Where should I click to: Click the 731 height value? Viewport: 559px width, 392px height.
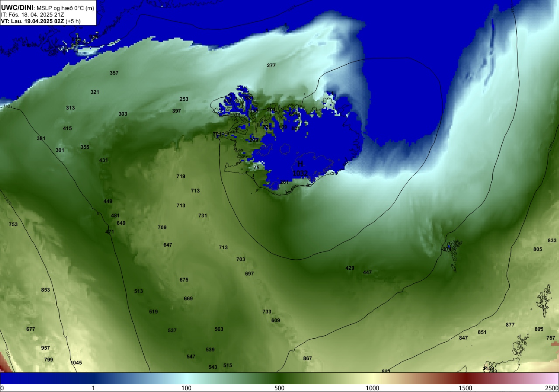203,216
